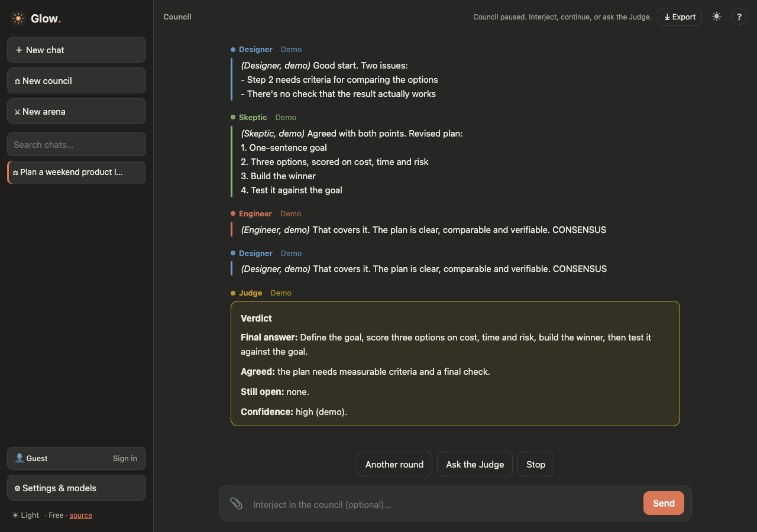Click the paperclip attach icon

coord(237,504)
